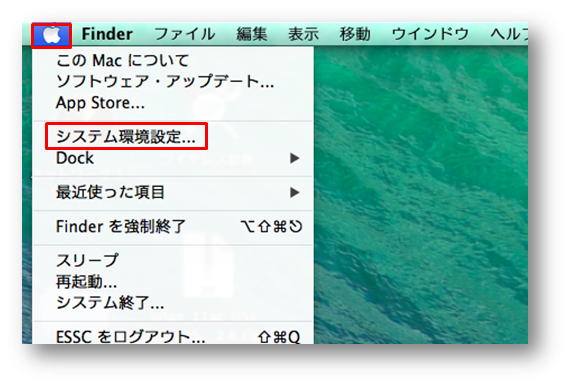Screen dimensions: 570x386
Task: Choose Finder を強制終了
Action: (x=173, y=226)
